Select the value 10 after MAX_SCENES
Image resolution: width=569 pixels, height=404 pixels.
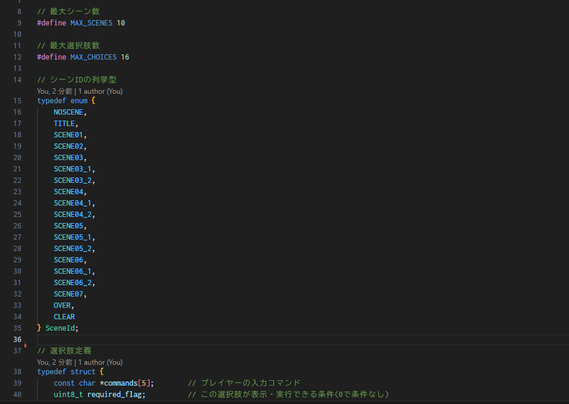(121, 23)
